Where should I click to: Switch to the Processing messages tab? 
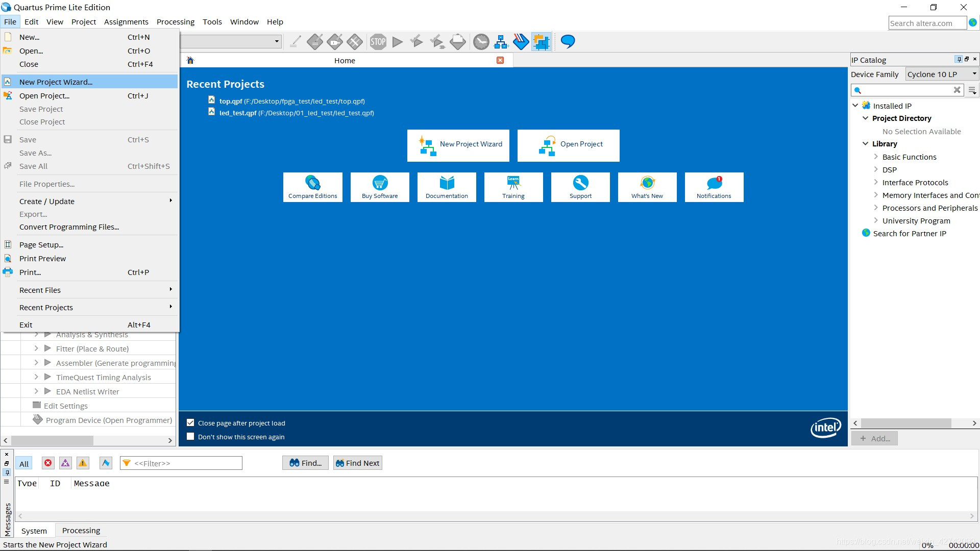click(81, 531)
